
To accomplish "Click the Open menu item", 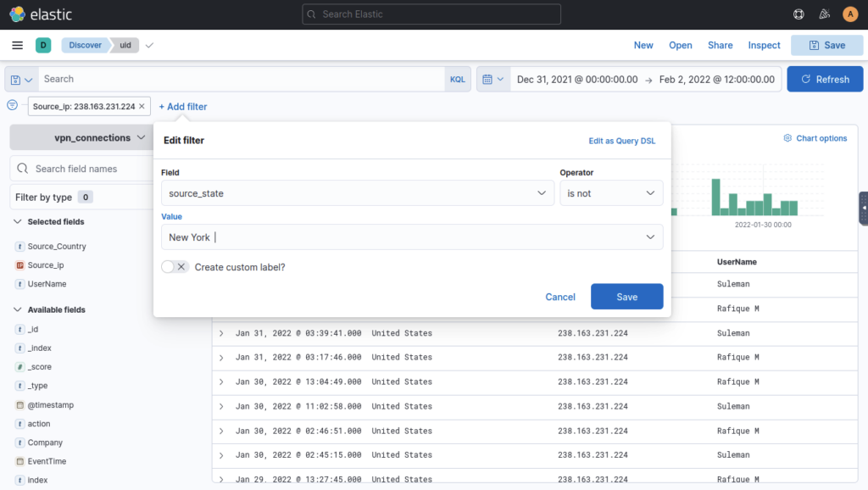I will (681, 46).
